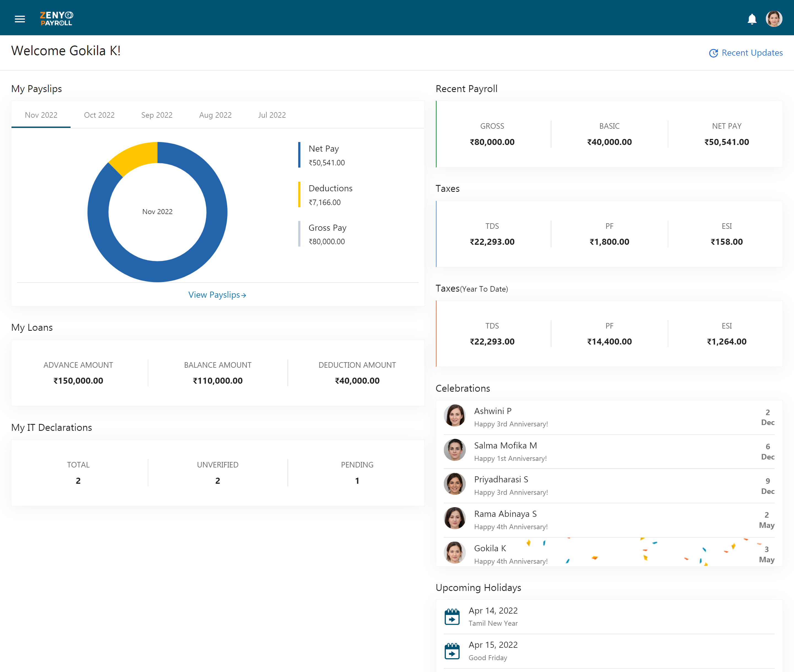Click the BASIC ₹40,000.00 value
This screenshot has width=794, height=672.
[x=609, y=142]
